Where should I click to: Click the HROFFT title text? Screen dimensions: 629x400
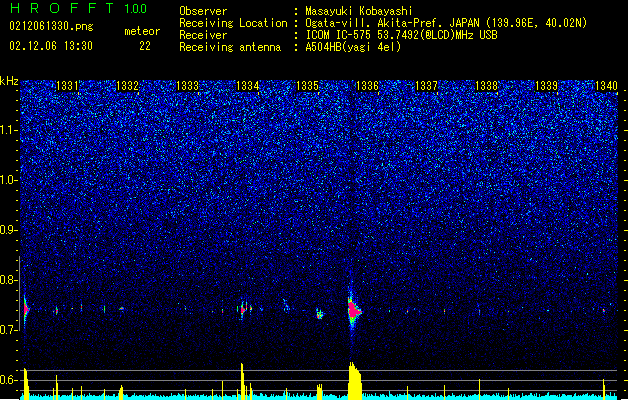pos(62,8)
